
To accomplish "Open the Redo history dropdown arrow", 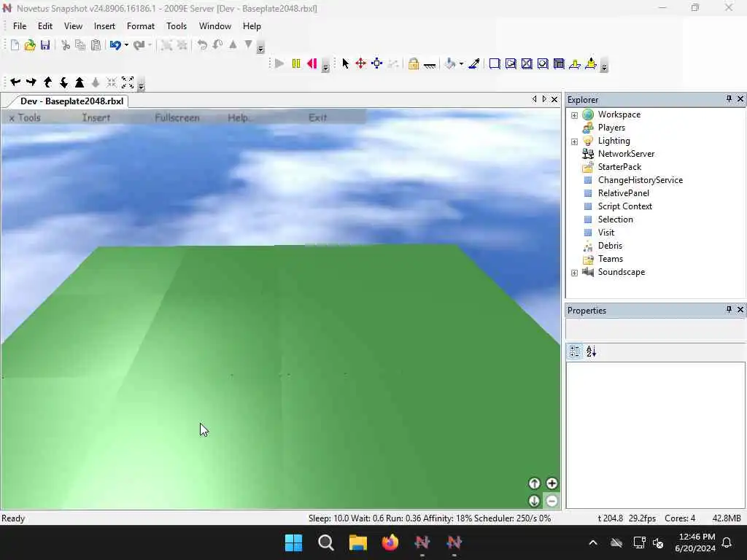I will point(150,45).
